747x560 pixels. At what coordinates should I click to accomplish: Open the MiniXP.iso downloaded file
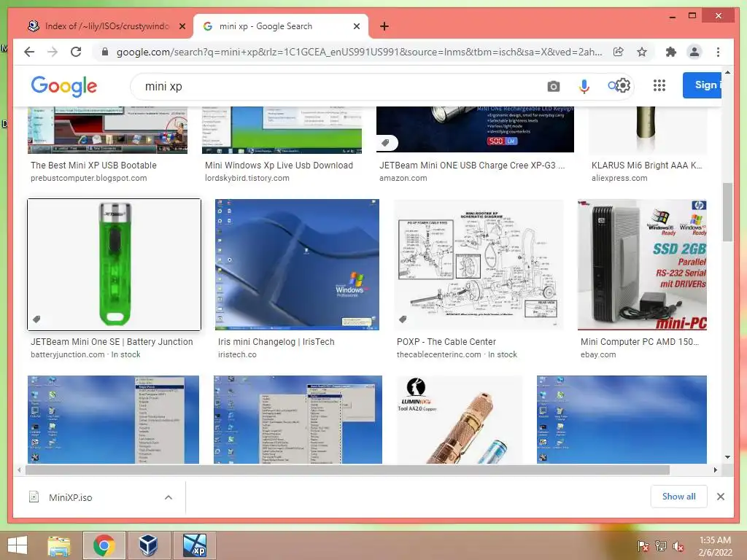pos(70,497)
